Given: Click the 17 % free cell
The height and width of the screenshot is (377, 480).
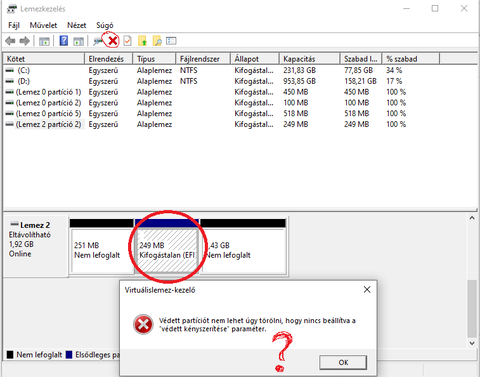Looking at the screenshot, I should tap(394, 81).
